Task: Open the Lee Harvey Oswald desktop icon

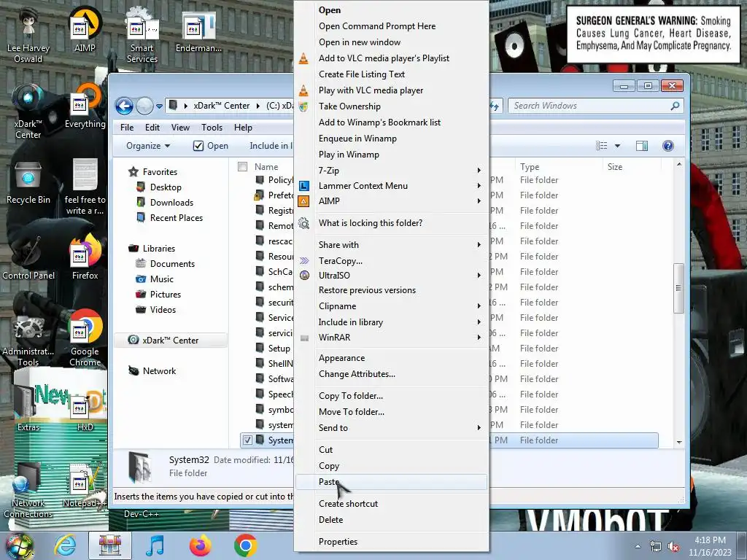Action: [28, 34]
